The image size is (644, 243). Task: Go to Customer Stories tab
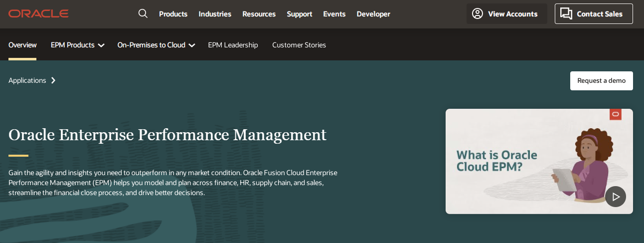[x=299, y=45]
